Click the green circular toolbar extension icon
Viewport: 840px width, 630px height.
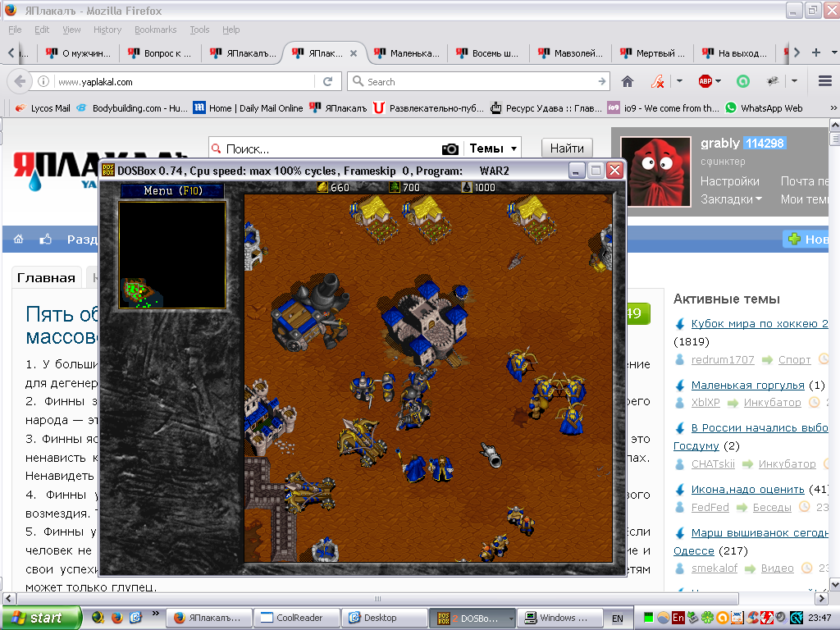(x=743, y=81)
